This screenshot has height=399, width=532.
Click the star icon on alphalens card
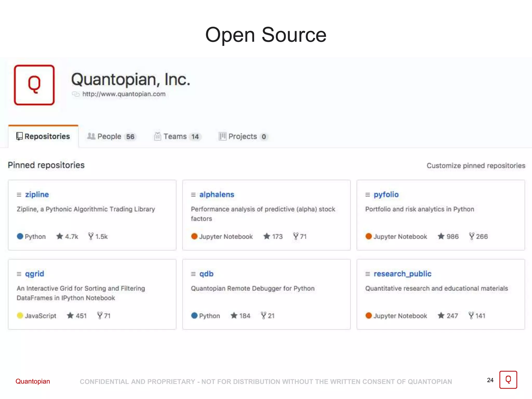click(x=267, y=236)
